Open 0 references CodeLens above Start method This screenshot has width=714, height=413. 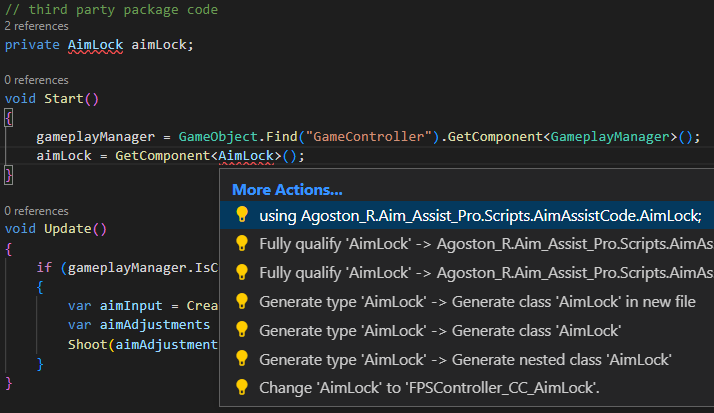point(36,80)
